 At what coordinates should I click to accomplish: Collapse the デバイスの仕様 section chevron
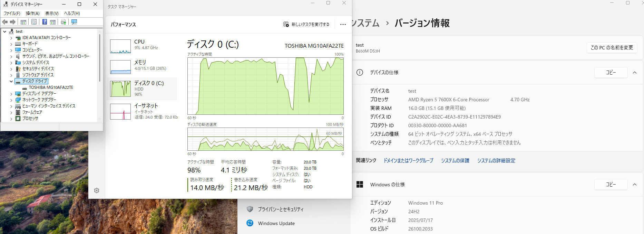(635, 73)
